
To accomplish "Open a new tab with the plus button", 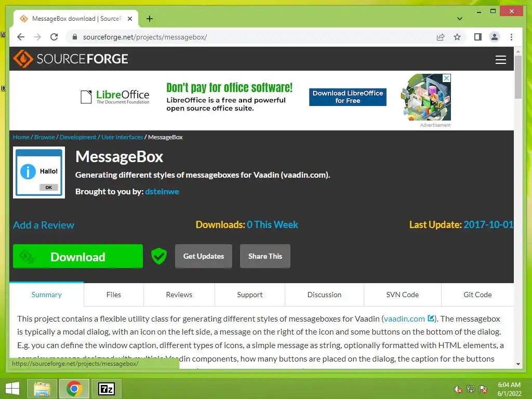I will tap(149, 19).
